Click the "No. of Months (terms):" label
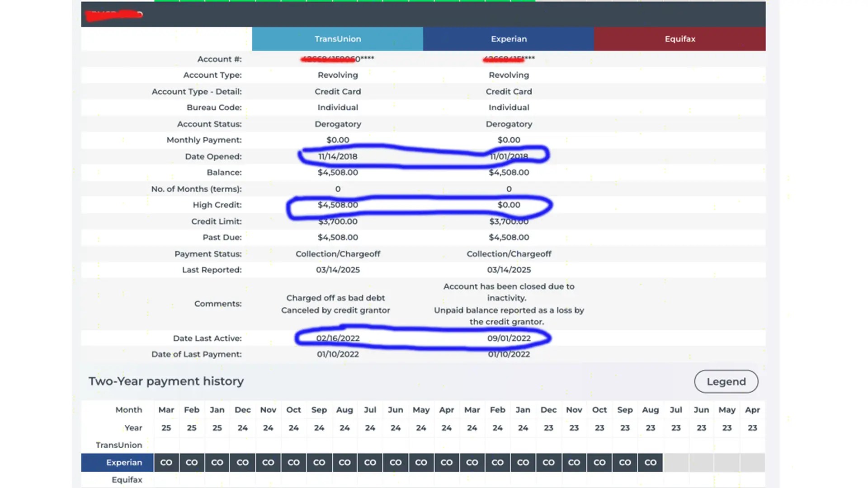This screenshot has height=488, width=868. 196,189
